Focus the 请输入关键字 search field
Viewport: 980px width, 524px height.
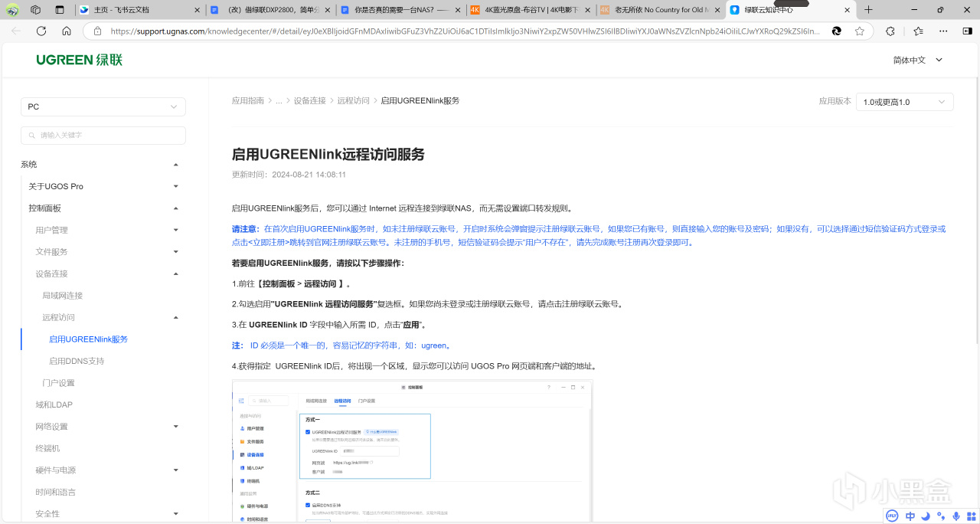103,136
